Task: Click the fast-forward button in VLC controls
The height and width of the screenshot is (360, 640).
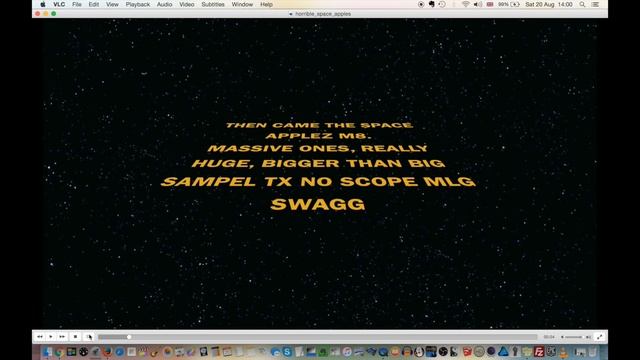Action: point(62,337)
